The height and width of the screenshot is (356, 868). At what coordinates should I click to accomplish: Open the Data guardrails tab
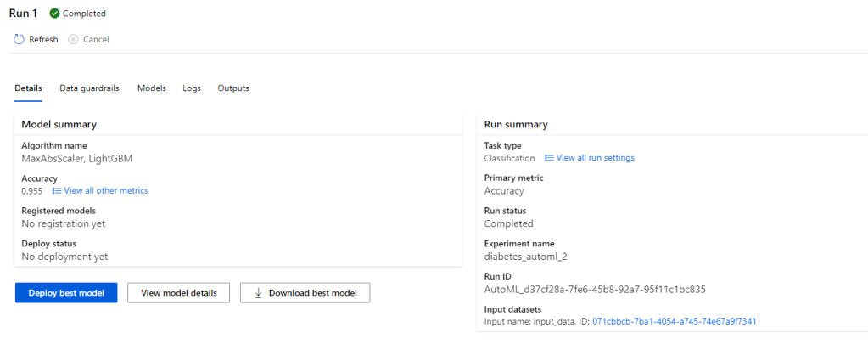click(89, 88)
